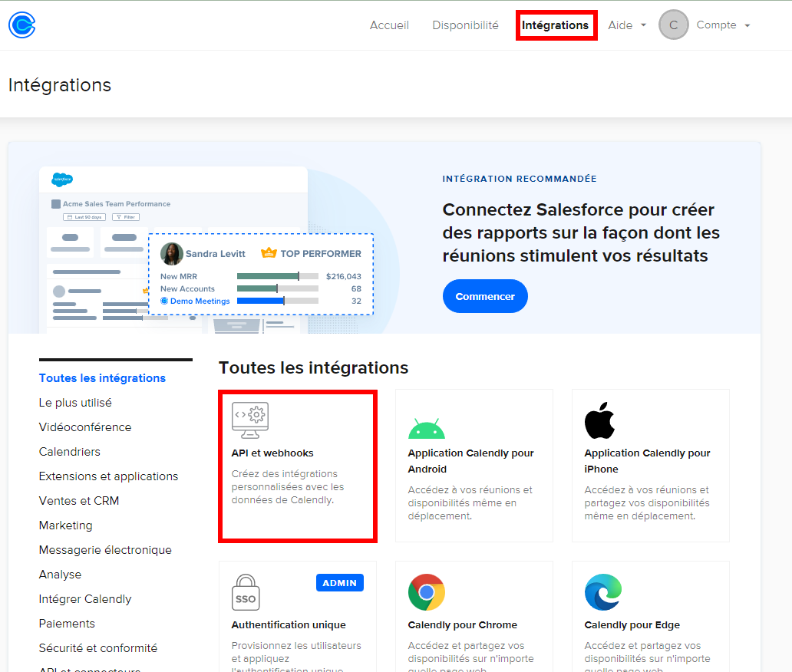Click the Microsoft Edge icon
This screenshot has height=672, width=792.
(x=603, y=592)
